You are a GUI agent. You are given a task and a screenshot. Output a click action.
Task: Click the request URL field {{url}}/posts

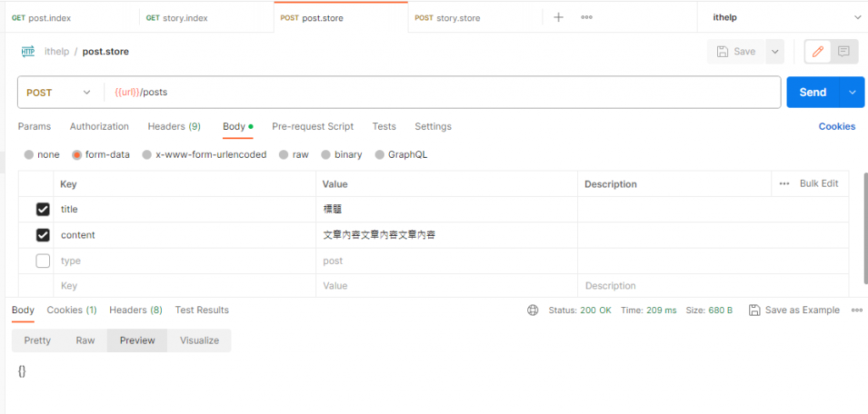[442, 92]
